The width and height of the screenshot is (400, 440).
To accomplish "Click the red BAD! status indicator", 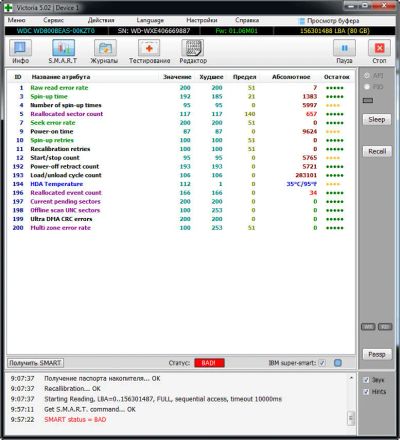I will coord(209,363).
